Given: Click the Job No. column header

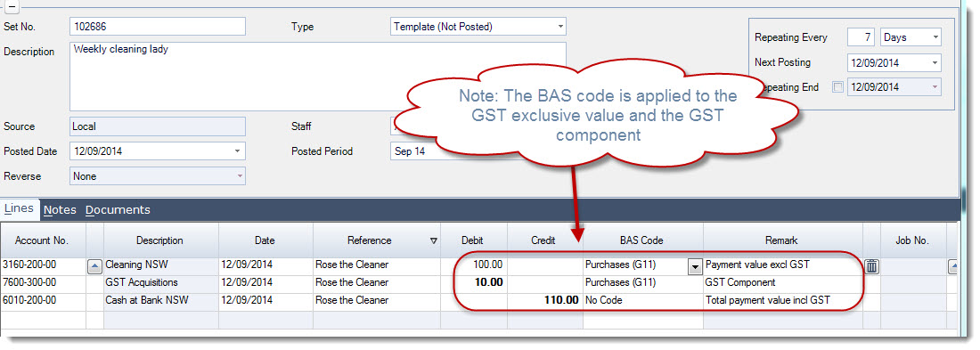Looking at the screenshot, I should click(913, 240).
